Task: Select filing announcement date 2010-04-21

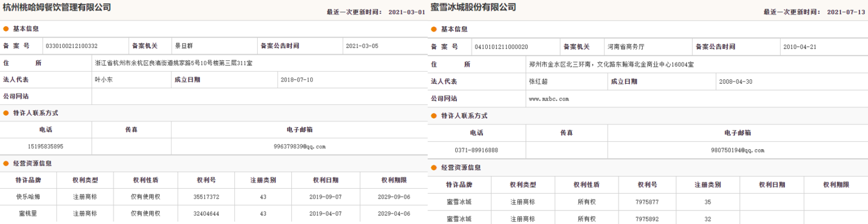Action: tap(800, 47)
